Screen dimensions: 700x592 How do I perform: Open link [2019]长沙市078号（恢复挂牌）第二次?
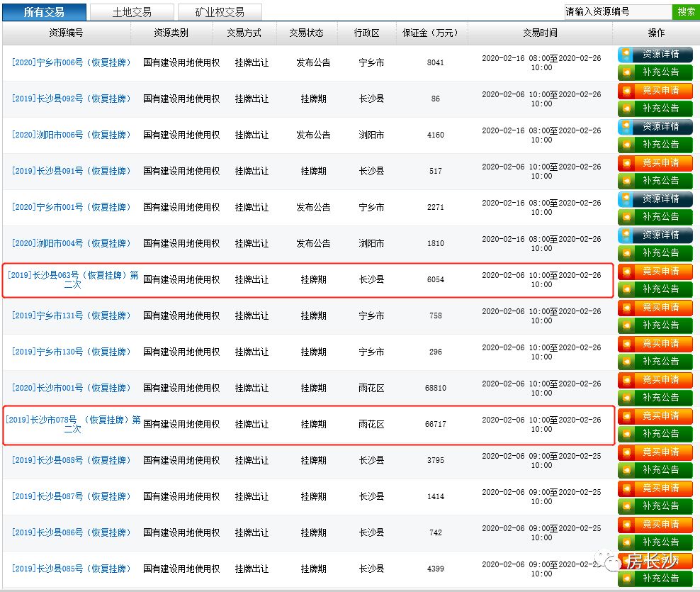point(73,424)
